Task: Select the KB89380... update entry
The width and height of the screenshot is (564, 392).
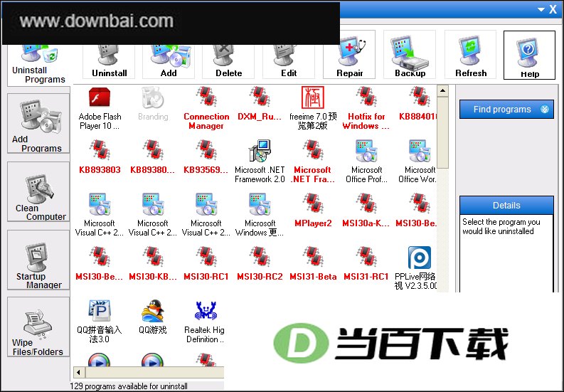Action: 153,157
